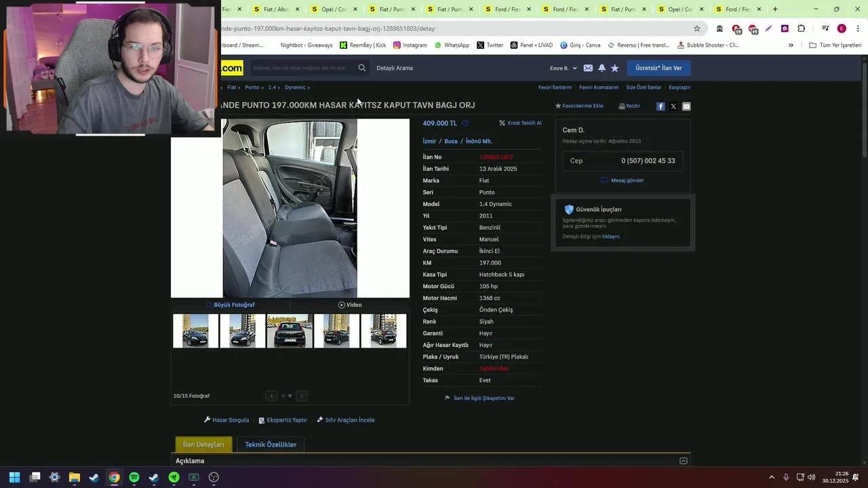Open Spotify from the taskbar
868x488 pixels.
coord(134,477)
